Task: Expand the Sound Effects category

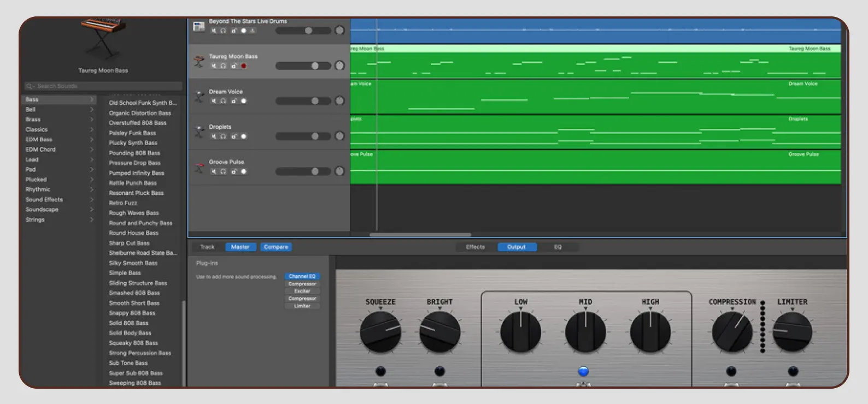Action: click(92, 199)
